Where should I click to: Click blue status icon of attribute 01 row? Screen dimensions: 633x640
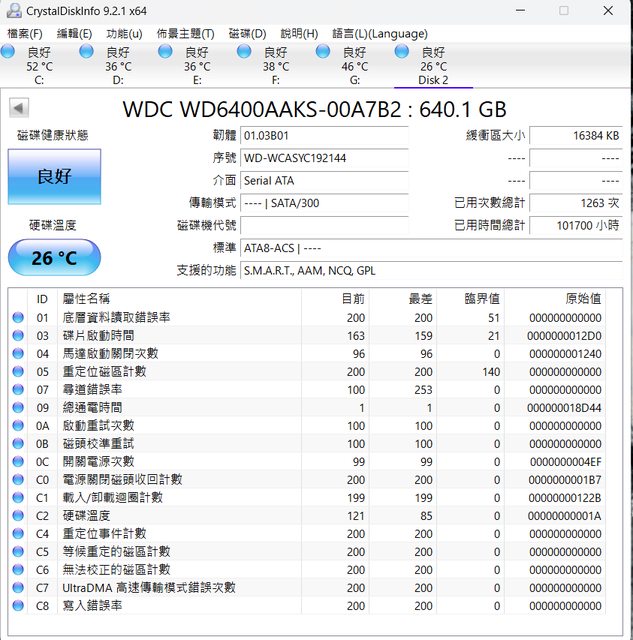[x=18, y=317]
